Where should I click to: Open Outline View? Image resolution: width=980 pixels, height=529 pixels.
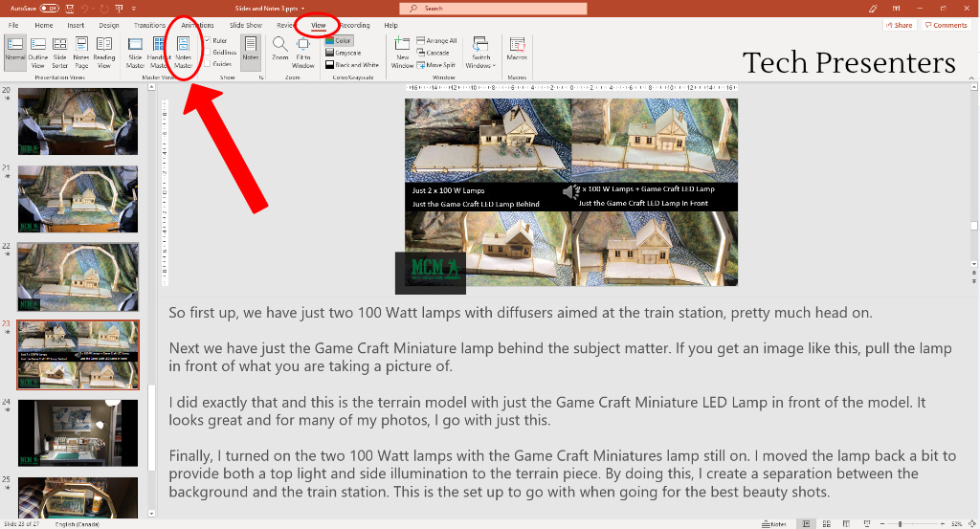click(x=38, y=53)
